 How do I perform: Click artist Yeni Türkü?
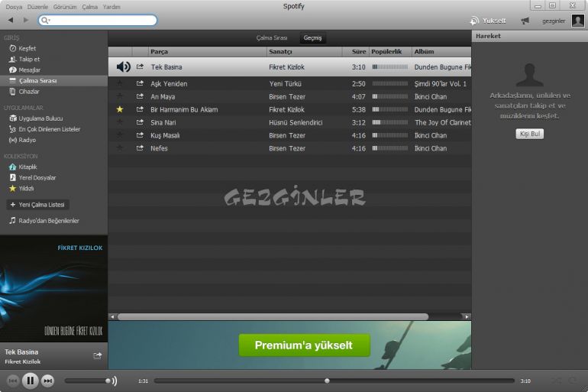285,83
